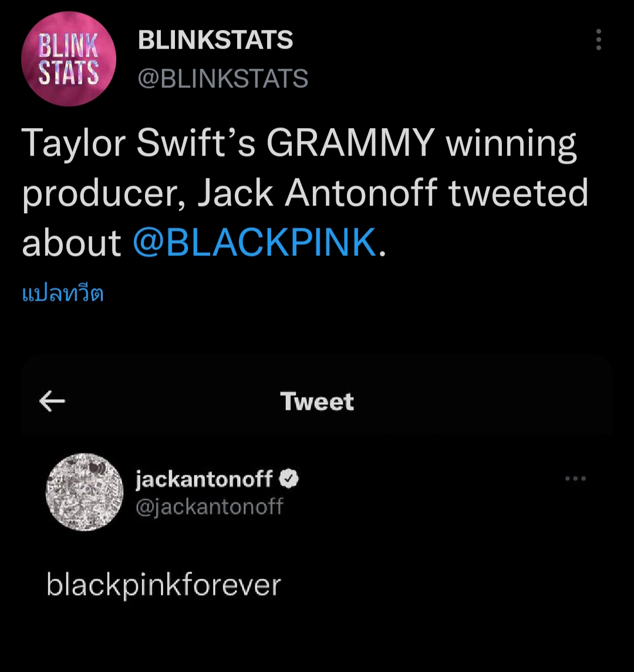The width and height of the screenshot is (634, 672).
Task: Open the @jackantonoff handle
Action: click(x=209, y=506)
